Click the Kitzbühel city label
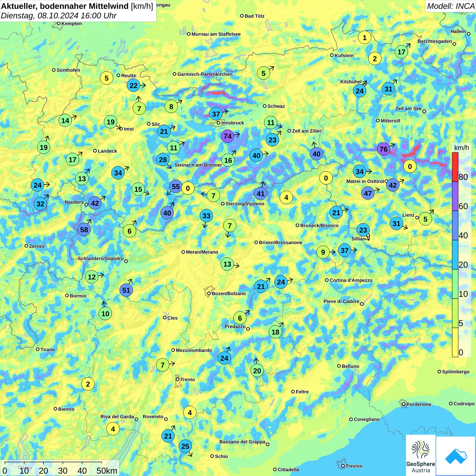476x476 pixels. coord(351,82)
